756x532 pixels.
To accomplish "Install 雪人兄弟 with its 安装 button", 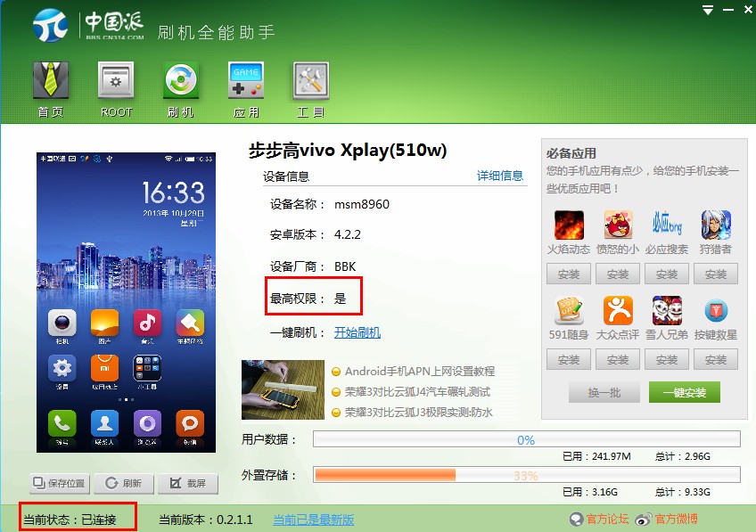I will pyautogui.click(x=667, y=359).
